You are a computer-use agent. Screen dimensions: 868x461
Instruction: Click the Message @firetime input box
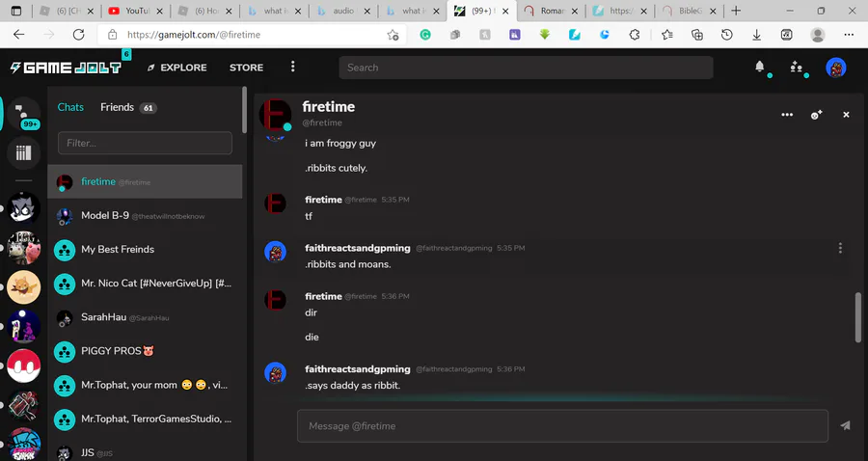pyautogui.click(x=562, y=425)
